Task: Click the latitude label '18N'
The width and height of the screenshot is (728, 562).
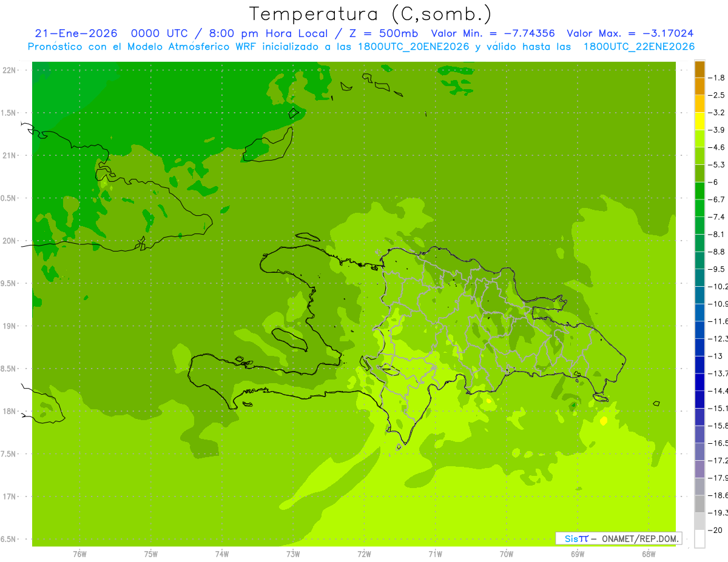Action: (x=10, y=412)
